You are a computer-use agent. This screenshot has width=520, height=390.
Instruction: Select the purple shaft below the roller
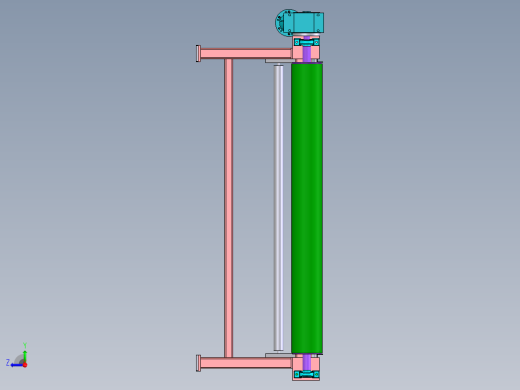coord(307,362)
